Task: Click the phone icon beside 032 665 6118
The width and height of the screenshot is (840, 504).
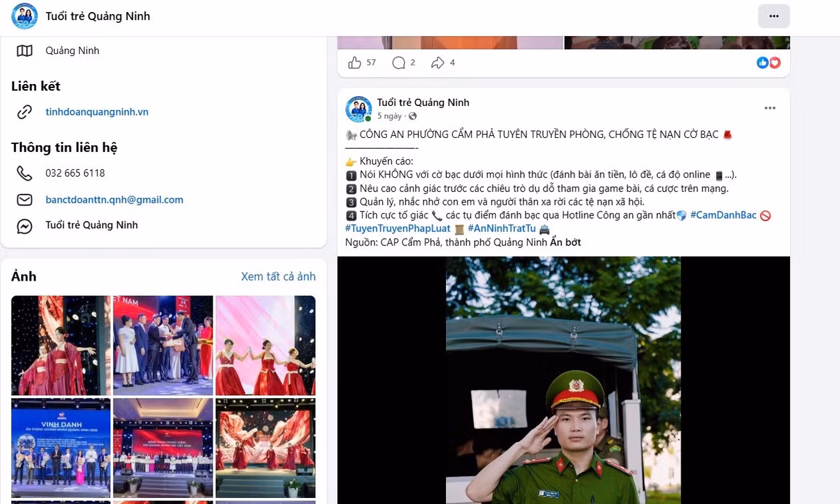Action: pyautogui.click(x=25, y=173)
